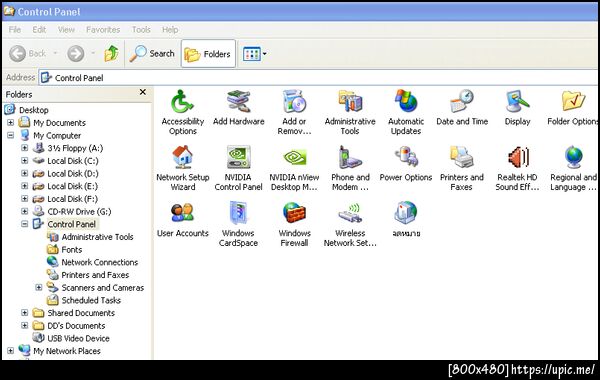600x380 pixels.
Task: Open the Thai-labeled mail icon
Action: point(406,213)
